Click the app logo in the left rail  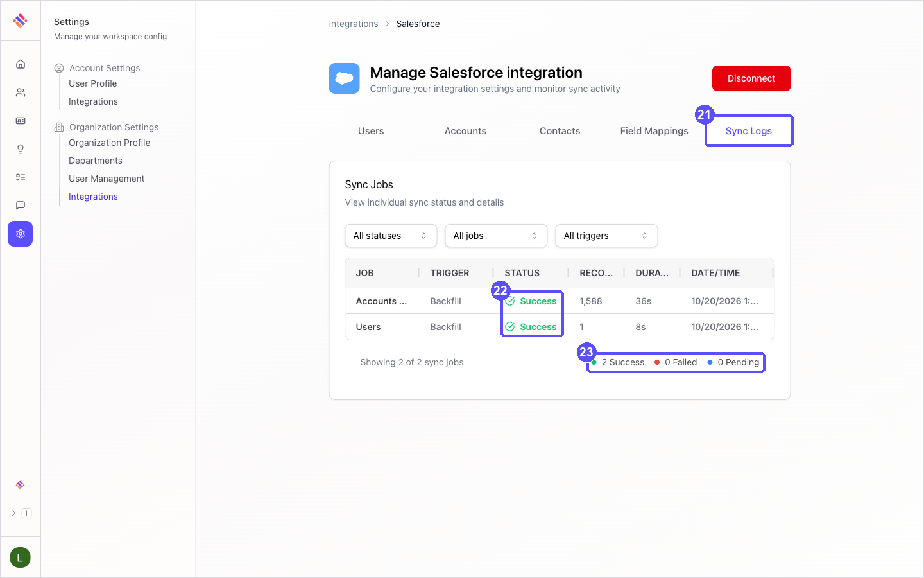(21, 21)
